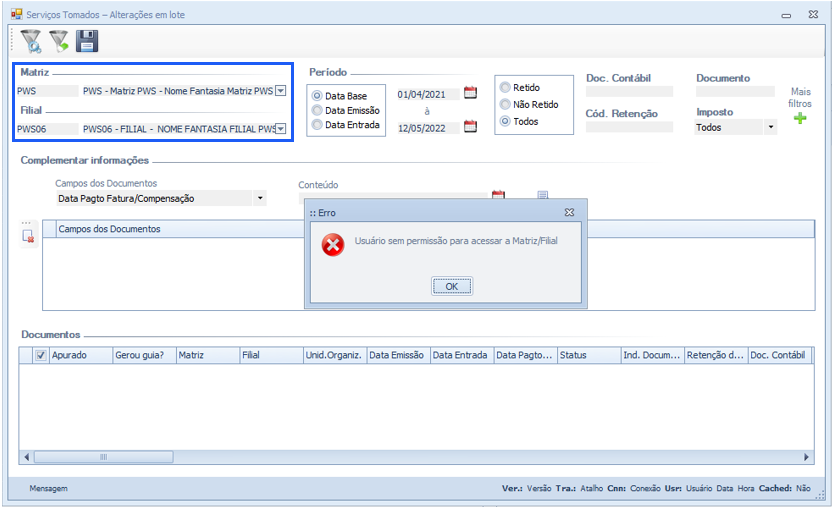Click the start date field 01/04/2021
The image size is (834, 509).
pyautogui.click(x=428, y=95)
